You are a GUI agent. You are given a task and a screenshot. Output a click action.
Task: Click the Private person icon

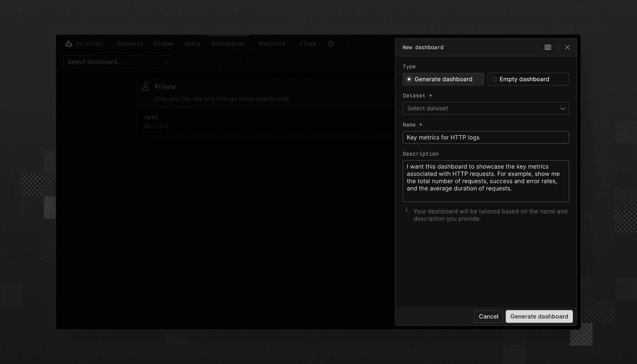tap(146, 86)
